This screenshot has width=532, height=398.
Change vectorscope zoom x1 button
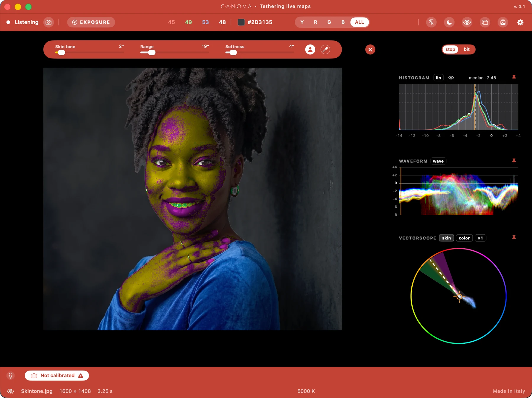coord(480,238)
